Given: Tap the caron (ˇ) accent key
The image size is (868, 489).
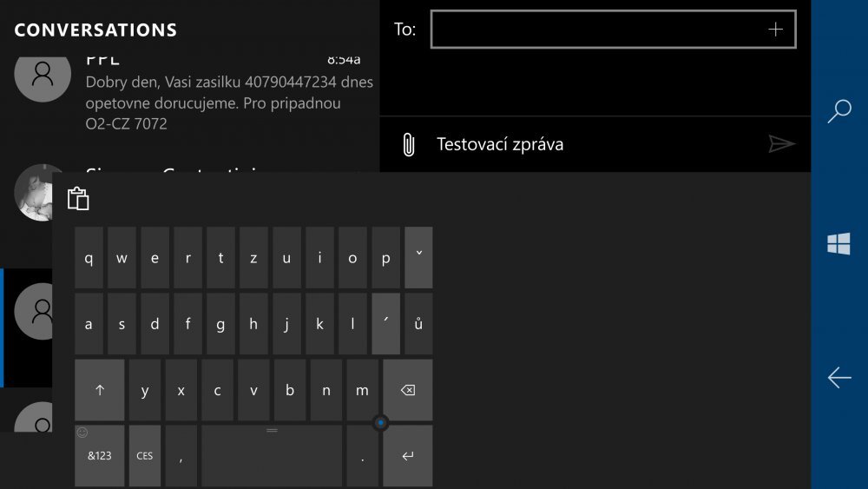Looking at the screenshot, I should coord(418,257).
